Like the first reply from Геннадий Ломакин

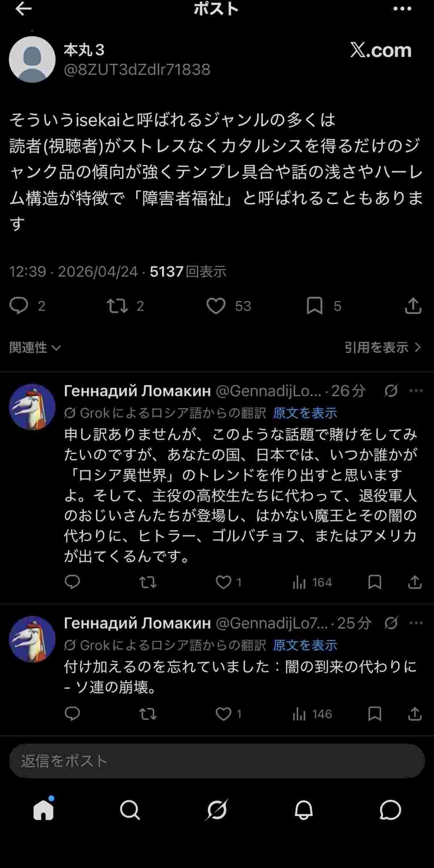click(223, 582)
